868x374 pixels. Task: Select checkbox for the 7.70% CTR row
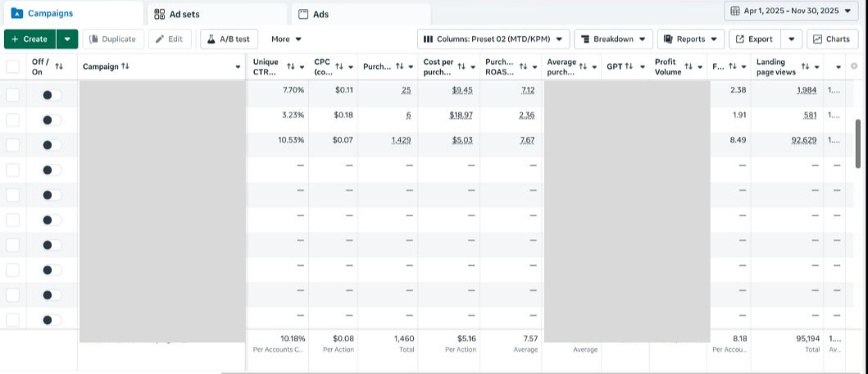pyautogui.click(x=12, y=95)
